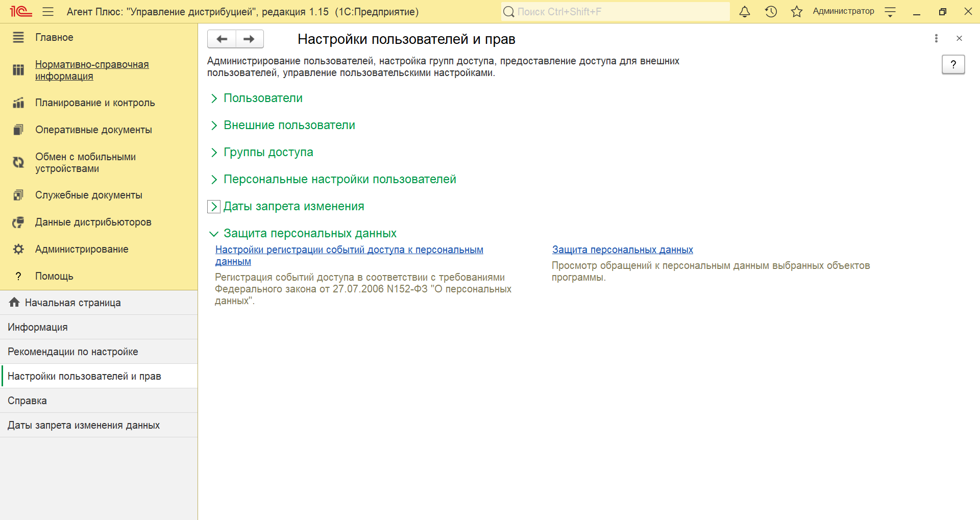The image size is (980, 520).
Task: Open the Защита персональных данных hyperlink
Action: click(622, 250)
